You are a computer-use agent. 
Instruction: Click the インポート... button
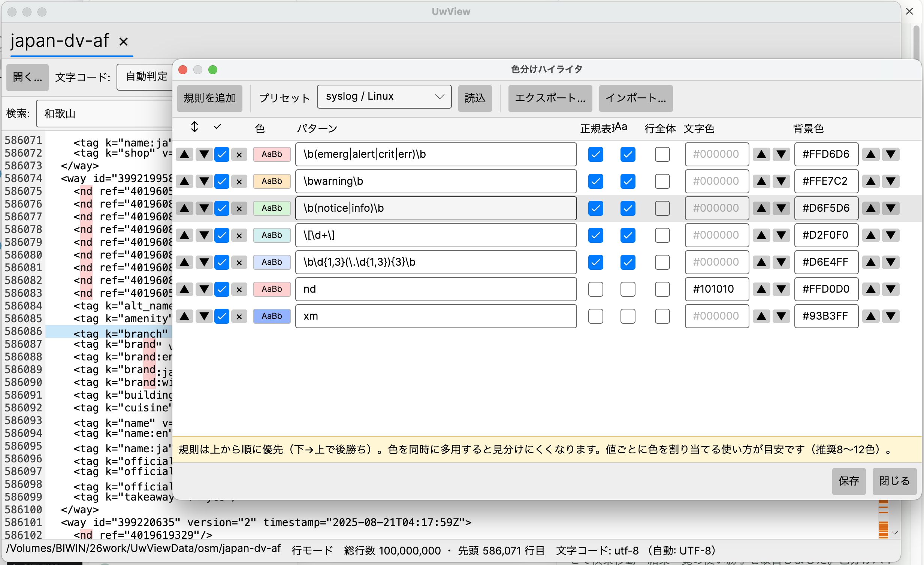(635, 98)
